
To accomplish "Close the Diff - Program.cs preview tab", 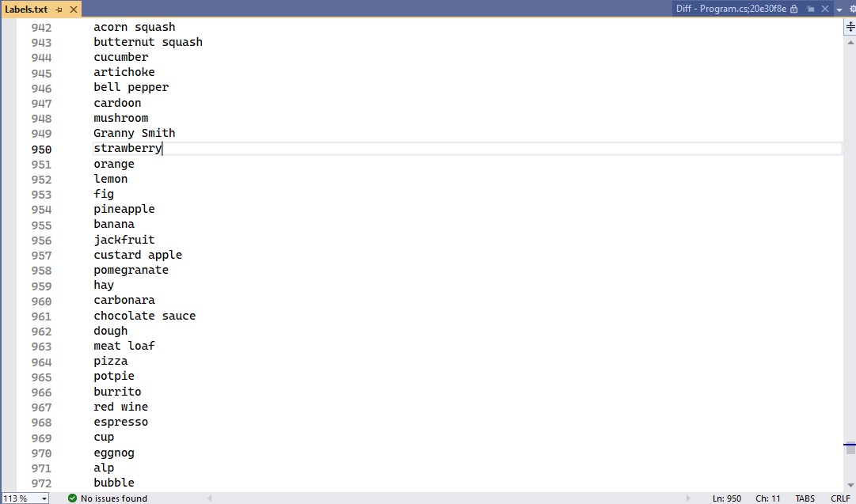I will tap(825, 9).
